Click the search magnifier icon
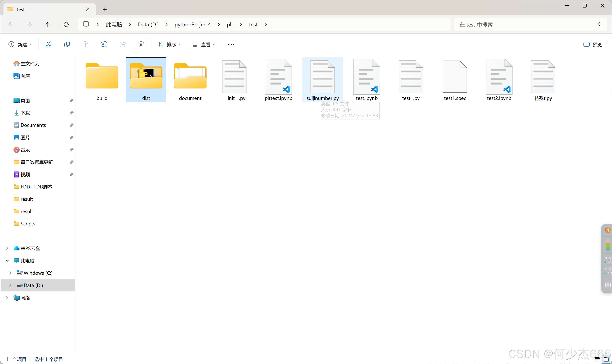Image resolution: width=612 pixels, height=364 pixels. point(600,24)
